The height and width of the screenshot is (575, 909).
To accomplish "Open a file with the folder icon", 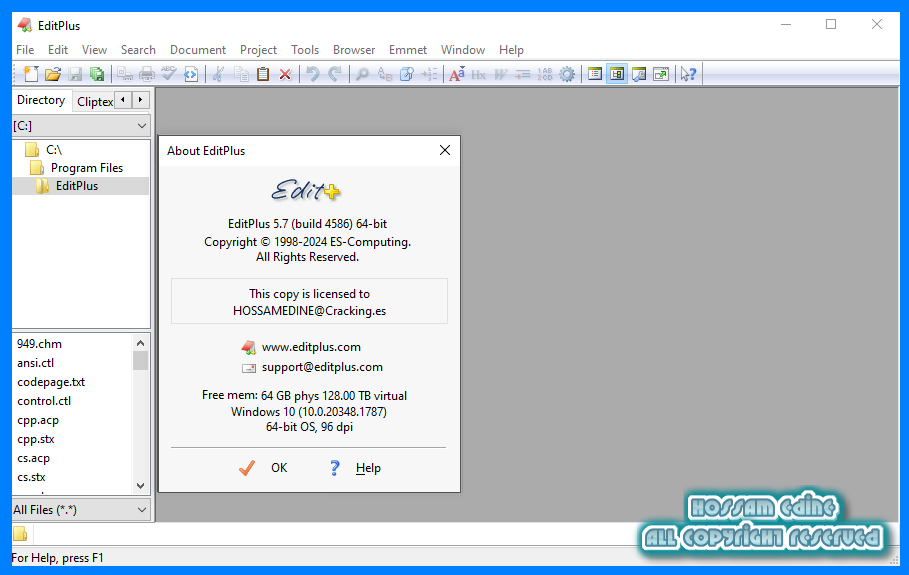I will 53,74.
